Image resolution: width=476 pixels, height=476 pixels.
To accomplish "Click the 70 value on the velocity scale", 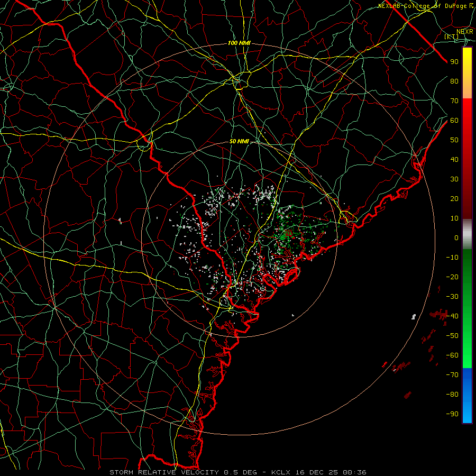I will coord(454,101).
